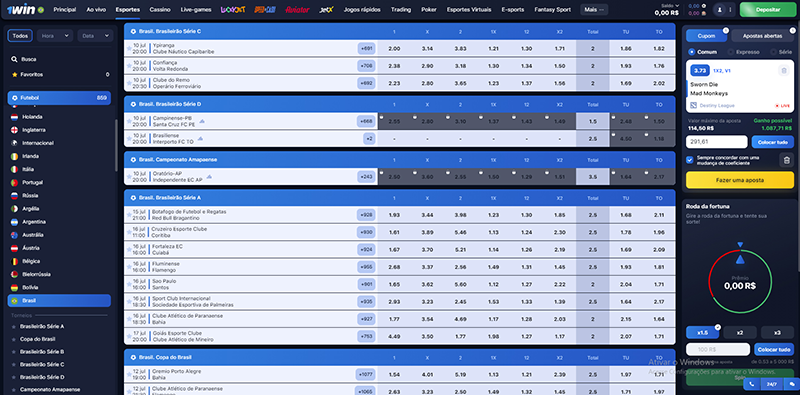Expand +928 markets for Botafogo match
This screenshot has width=800, height=395.
click(x=366, y=215)
